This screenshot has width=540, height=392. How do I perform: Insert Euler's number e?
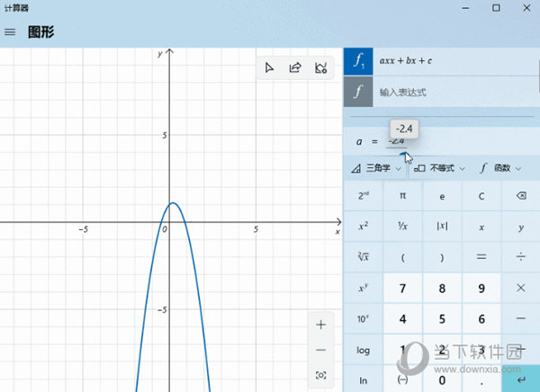click(x=442, y=196)
